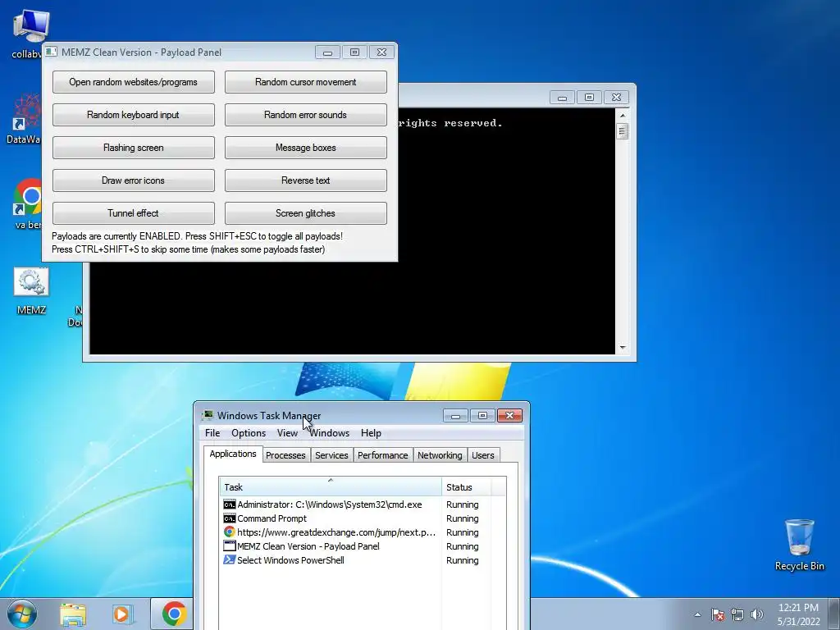Click Show Desktop strip at taskbar end
This screenshot has width=840, height=630.
click(834, 614)
